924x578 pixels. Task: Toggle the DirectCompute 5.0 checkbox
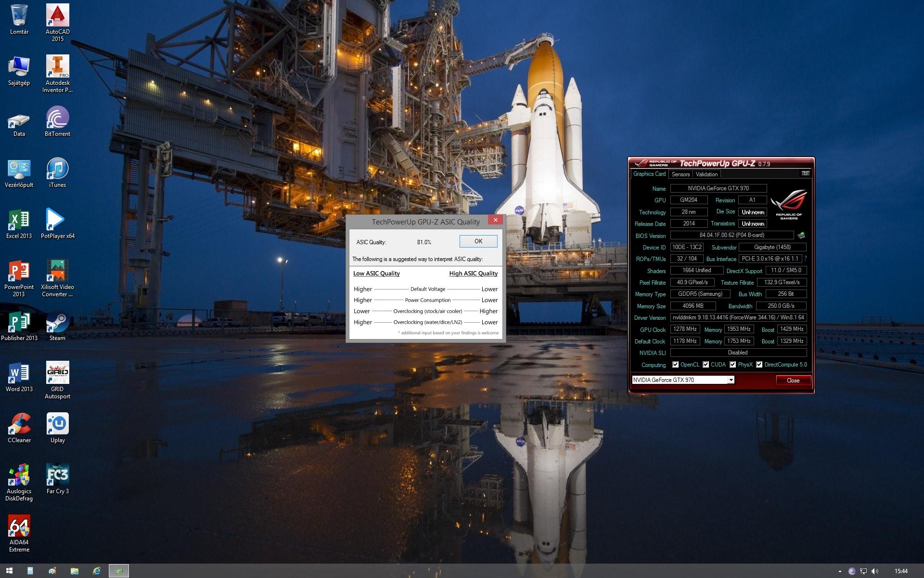pos(759,365)
